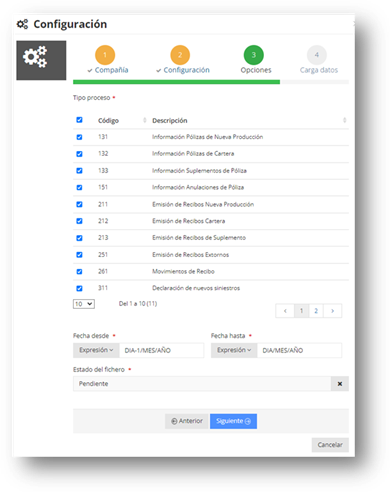Click the Anterior button
Image resolution: width=390 pixels, height=492 pixels.
187,421
